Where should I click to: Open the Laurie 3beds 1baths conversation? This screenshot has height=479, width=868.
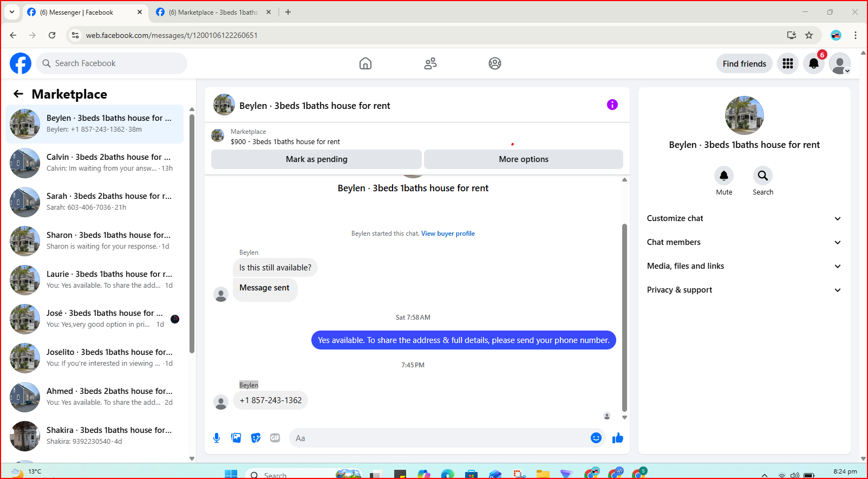coord(94,280)
